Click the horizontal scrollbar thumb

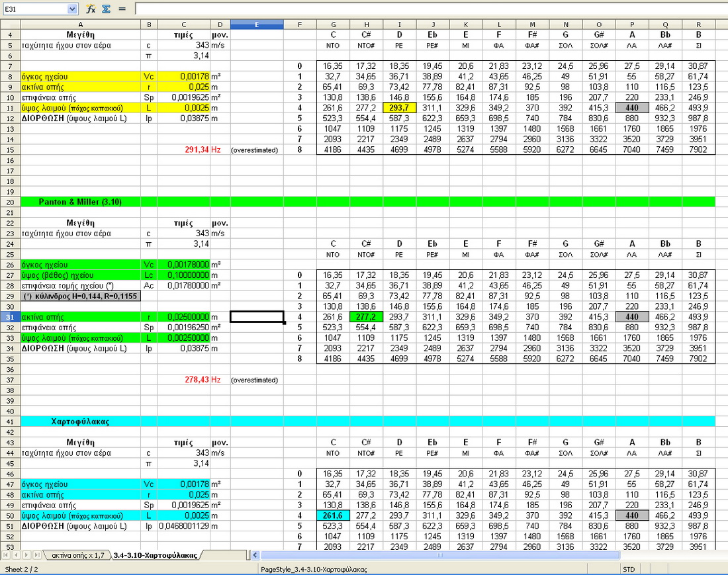(440, 555)
